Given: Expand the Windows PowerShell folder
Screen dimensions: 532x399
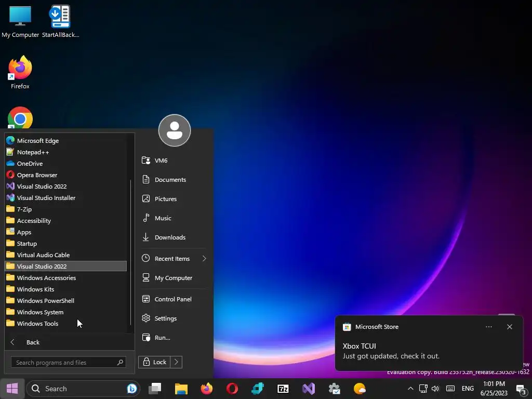Looking at the screenshot, I should coord(65,301).
